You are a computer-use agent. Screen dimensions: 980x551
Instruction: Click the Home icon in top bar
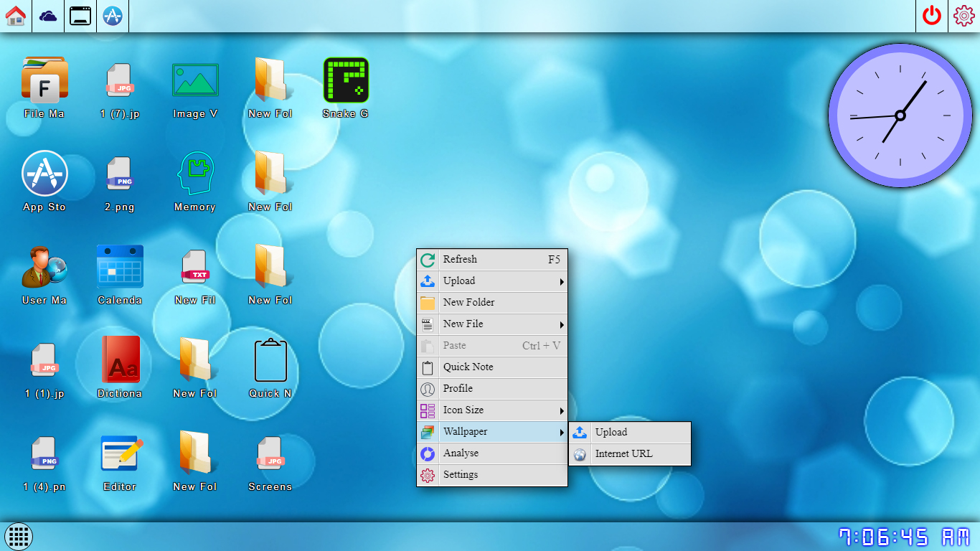(16, 16)
